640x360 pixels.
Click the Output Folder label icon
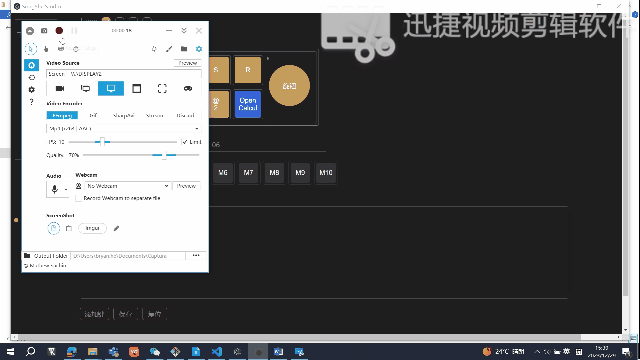click(x=27, y=256)
